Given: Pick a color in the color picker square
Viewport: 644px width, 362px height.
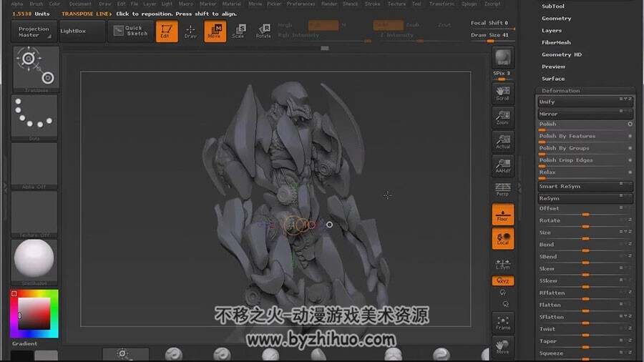Looking at the screenshot, I should 34,313.
